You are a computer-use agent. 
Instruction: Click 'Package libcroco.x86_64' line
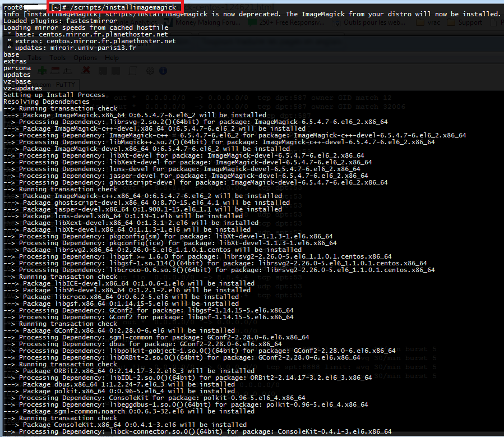121,297
